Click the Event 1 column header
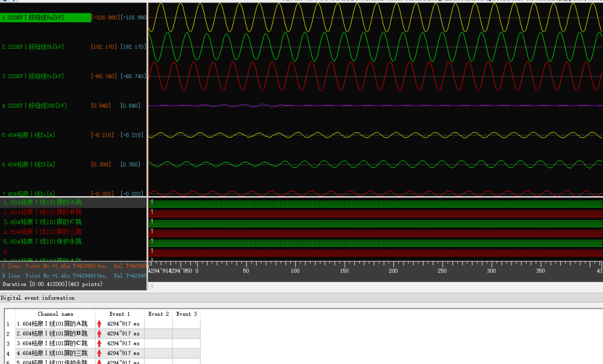The height and width of the screenshot is (364, 603). 120,314
